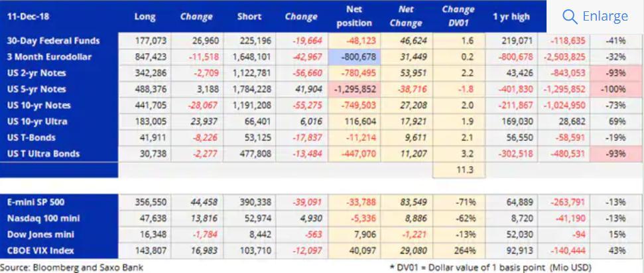The height and width of the screenshot is (273, 644).
Task: Select the US T Ultra Bonds row
Action: [x=42, y=153]
